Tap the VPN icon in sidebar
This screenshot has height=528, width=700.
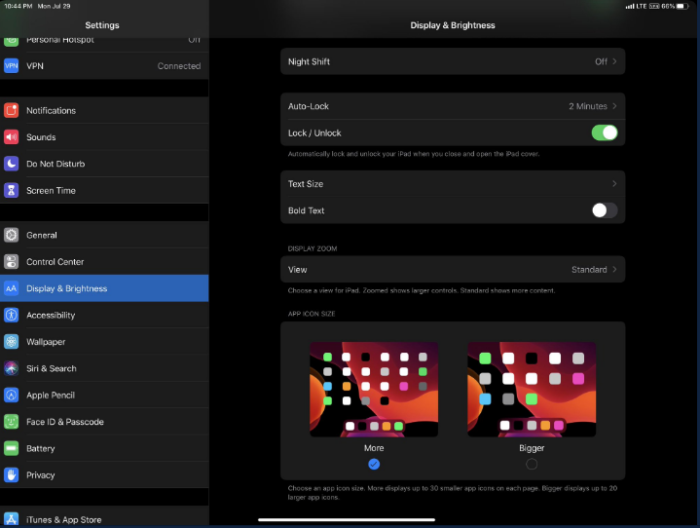[11, 66]
